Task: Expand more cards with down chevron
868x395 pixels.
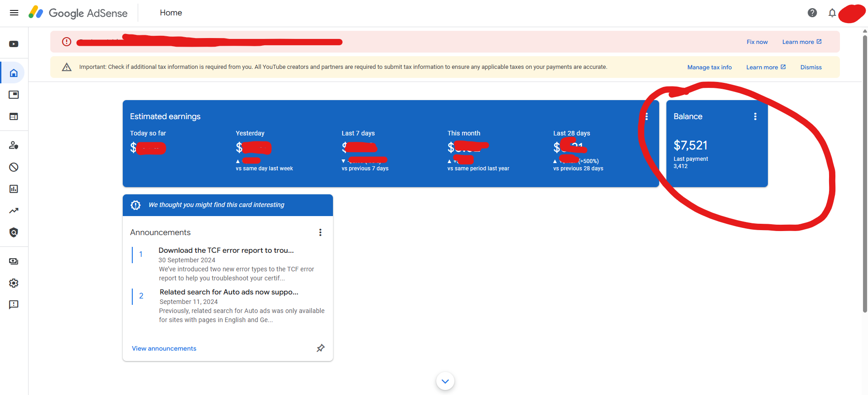Action: pyautogui.click(x=445, y=381)
